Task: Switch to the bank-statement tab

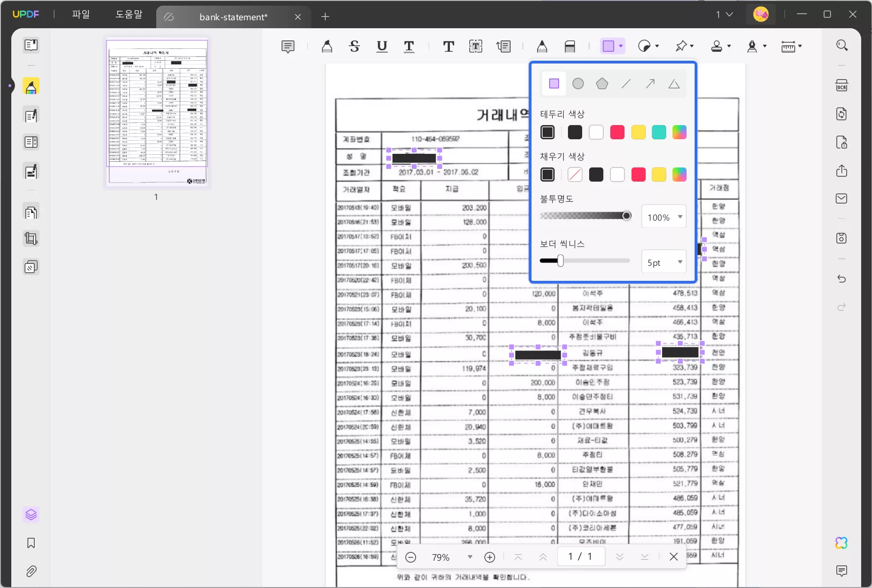Action: click(233, 17)
